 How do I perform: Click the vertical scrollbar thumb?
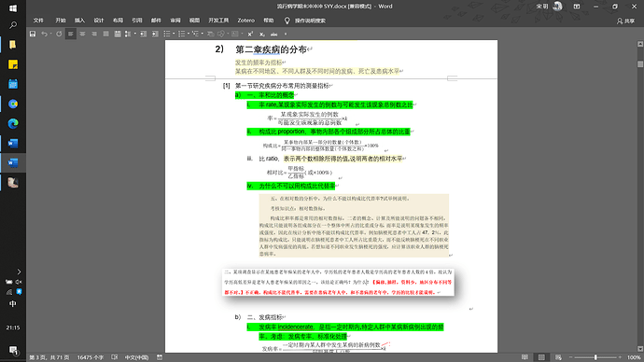(x=640, y=64)
